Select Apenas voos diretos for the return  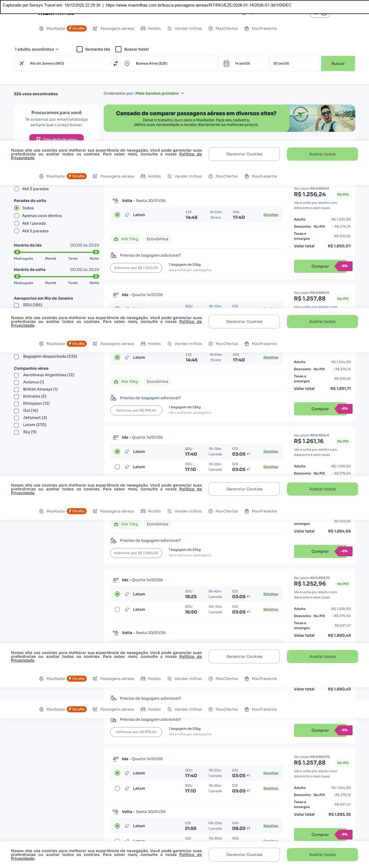16,216
